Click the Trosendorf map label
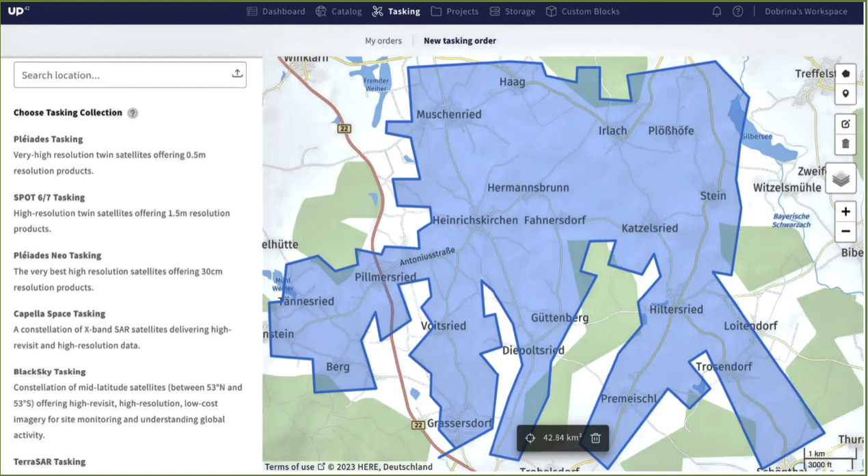 (724, 367)
